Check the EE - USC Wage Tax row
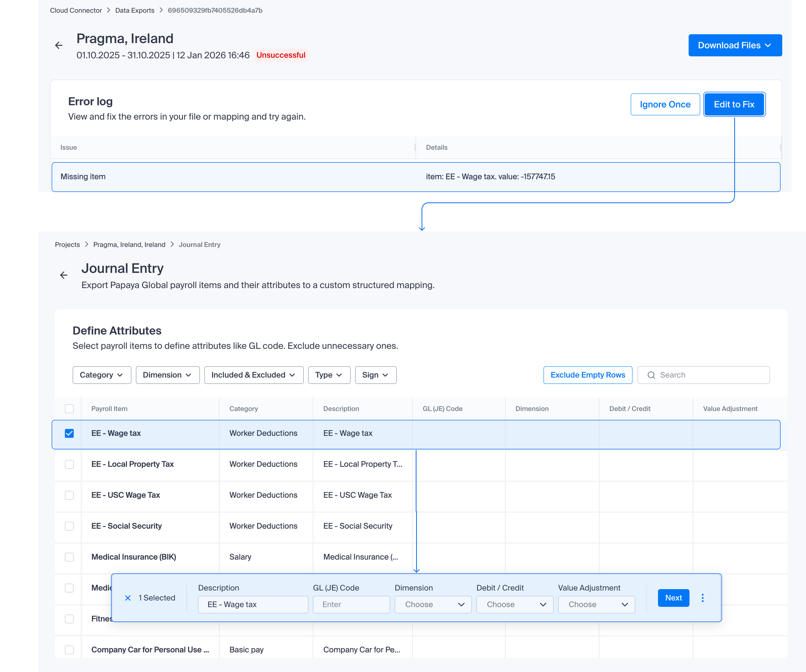The height and width of the screenshot is (672, 806). [69, 495]
